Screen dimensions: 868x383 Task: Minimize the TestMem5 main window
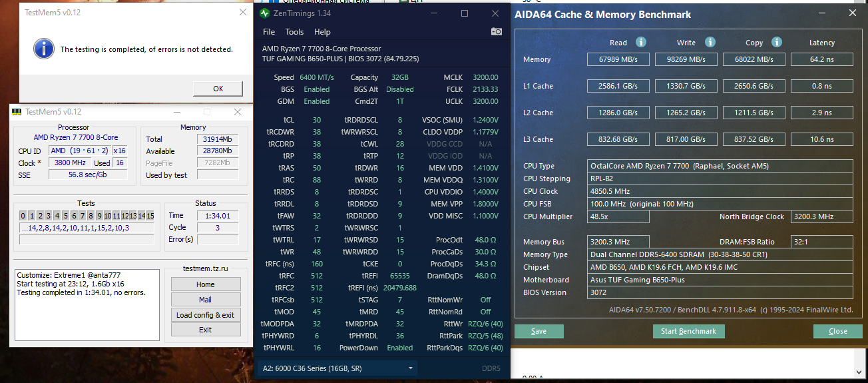click(x=176, y=112)
